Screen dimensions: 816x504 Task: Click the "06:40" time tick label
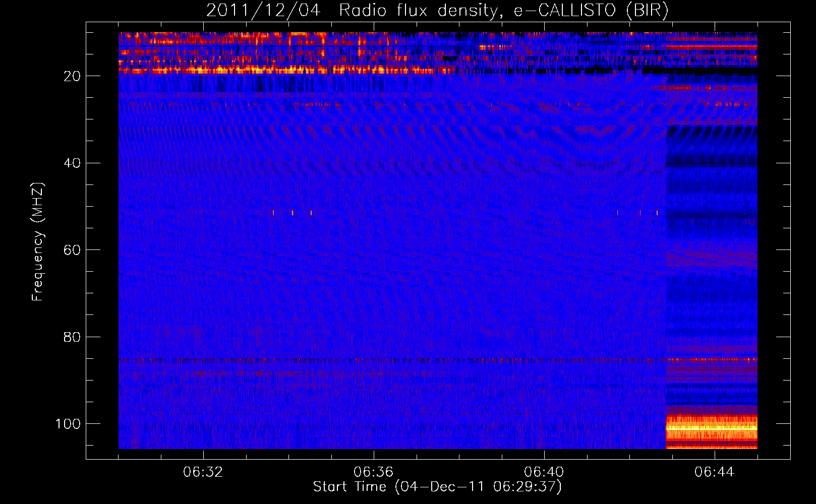pos(544,472)
